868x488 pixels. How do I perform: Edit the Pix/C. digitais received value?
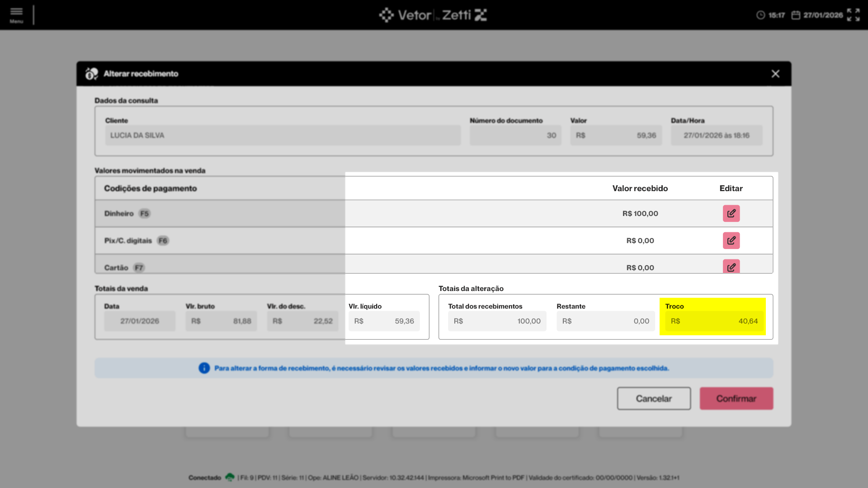pos(731,240)
